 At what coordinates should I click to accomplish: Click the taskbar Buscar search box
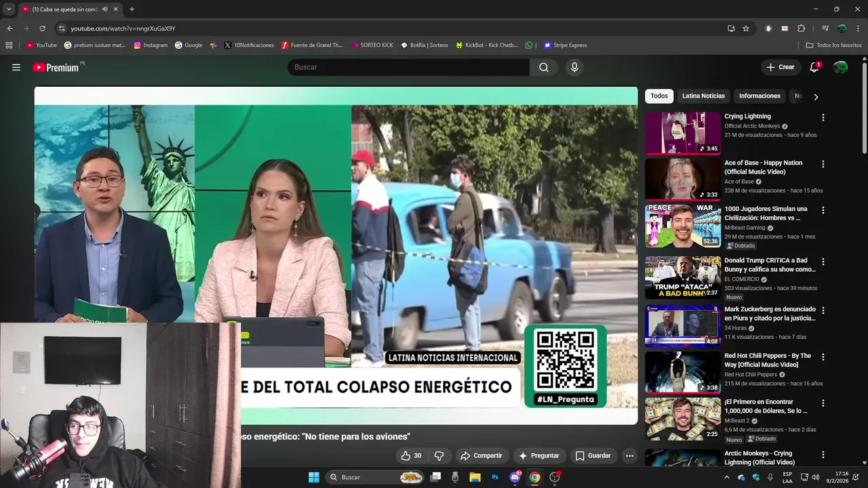pos(375,477)
